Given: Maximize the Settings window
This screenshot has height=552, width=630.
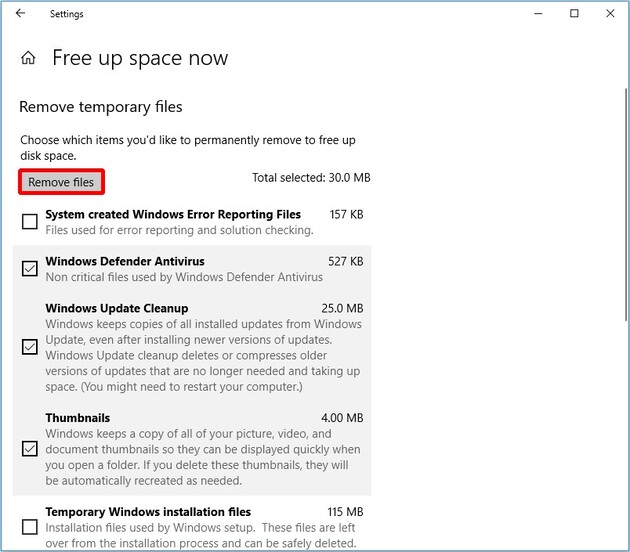Looking at the screenshot, I should [x=574, y=14].
